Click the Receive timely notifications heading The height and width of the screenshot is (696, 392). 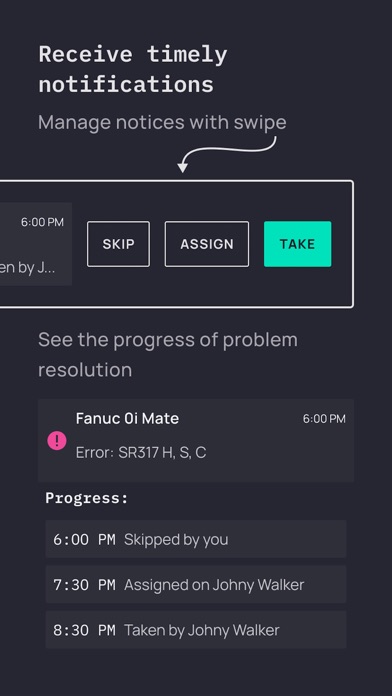point(133,69)
